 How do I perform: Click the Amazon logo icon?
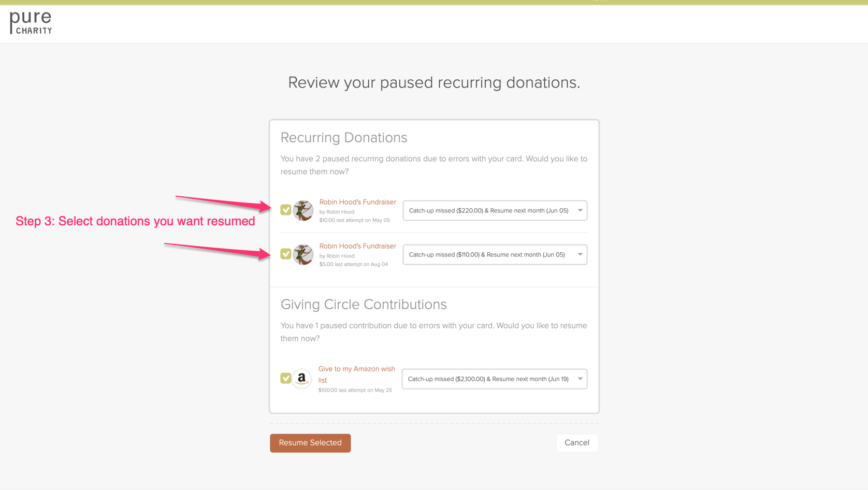302,379
